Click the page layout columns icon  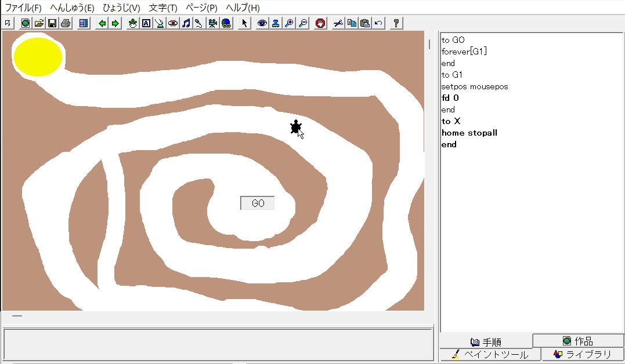84,24
